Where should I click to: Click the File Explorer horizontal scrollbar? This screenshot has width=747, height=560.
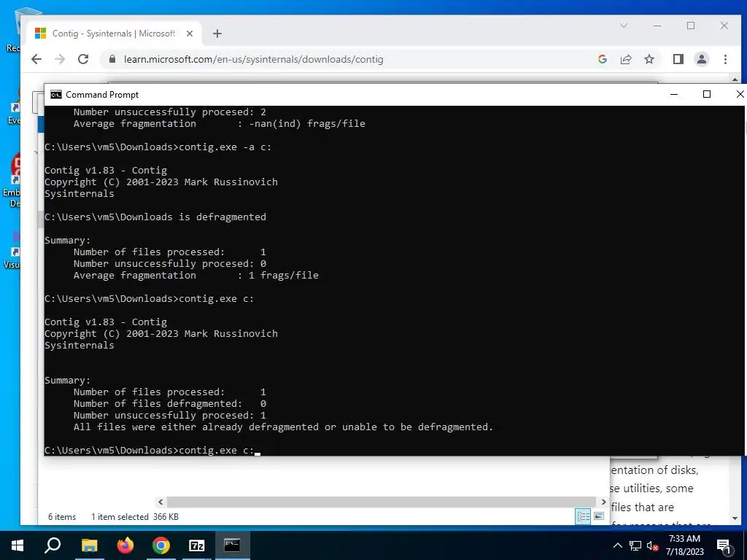point(382,502)
